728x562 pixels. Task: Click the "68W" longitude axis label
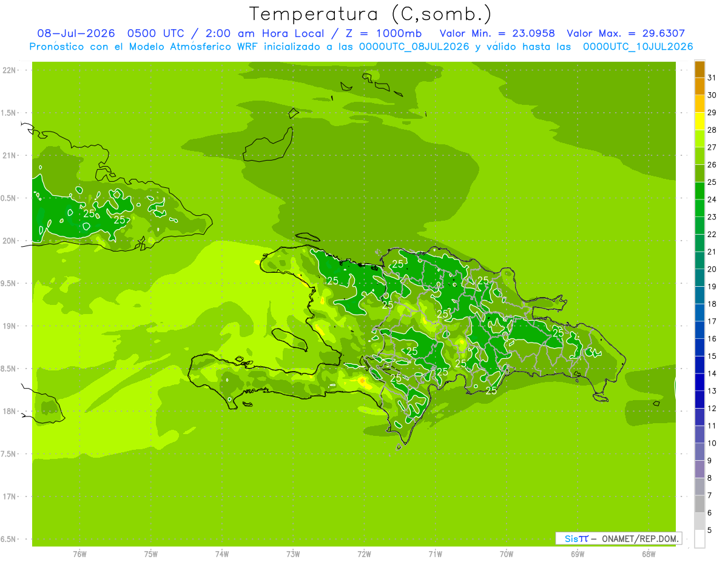click(x=649, y=554)
